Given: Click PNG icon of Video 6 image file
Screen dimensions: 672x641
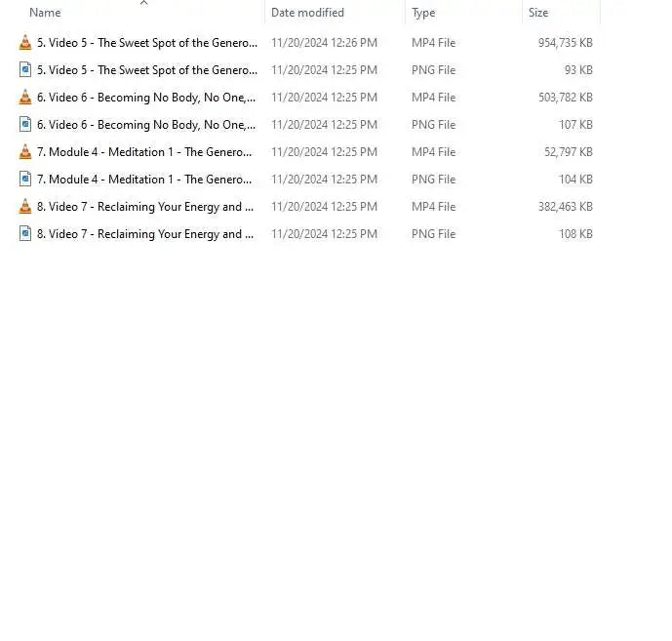Looking at the screenshot, I should (25, 125).
